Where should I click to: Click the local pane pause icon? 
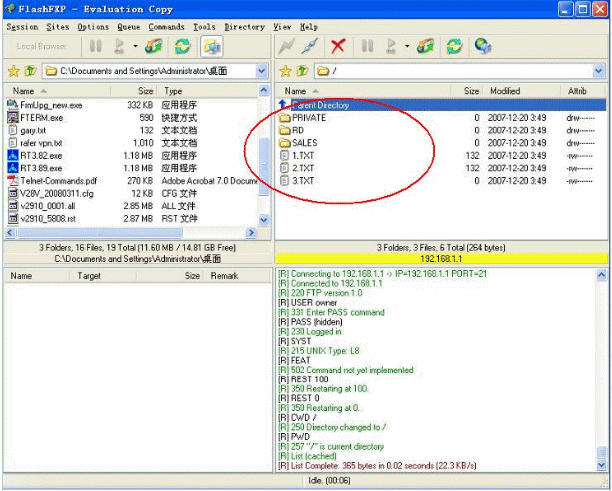[x=95, y=46]
